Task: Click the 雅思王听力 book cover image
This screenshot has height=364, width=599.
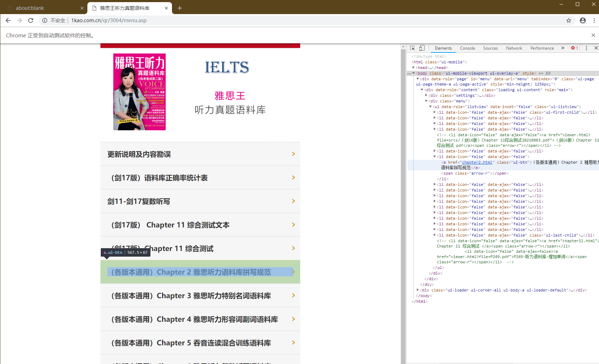Action: 140,92
